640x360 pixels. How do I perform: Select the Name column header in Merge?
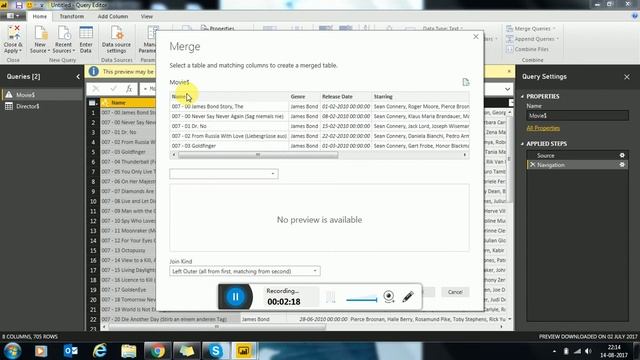click(x=229, y=97)
